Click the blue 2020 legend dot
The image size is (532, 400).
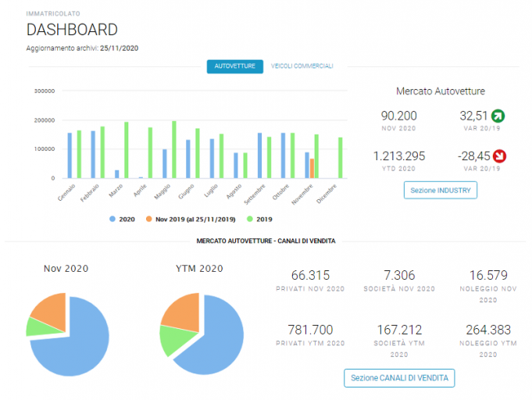112,220
